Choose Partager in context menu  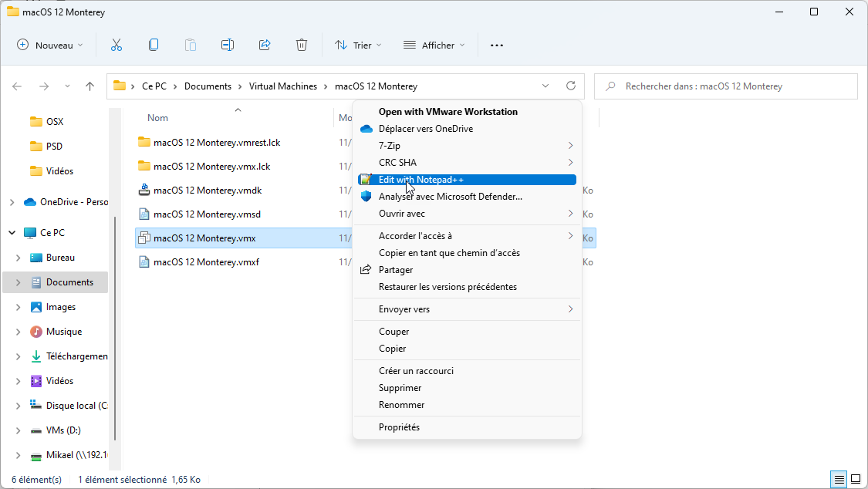(x=468, y=270)
